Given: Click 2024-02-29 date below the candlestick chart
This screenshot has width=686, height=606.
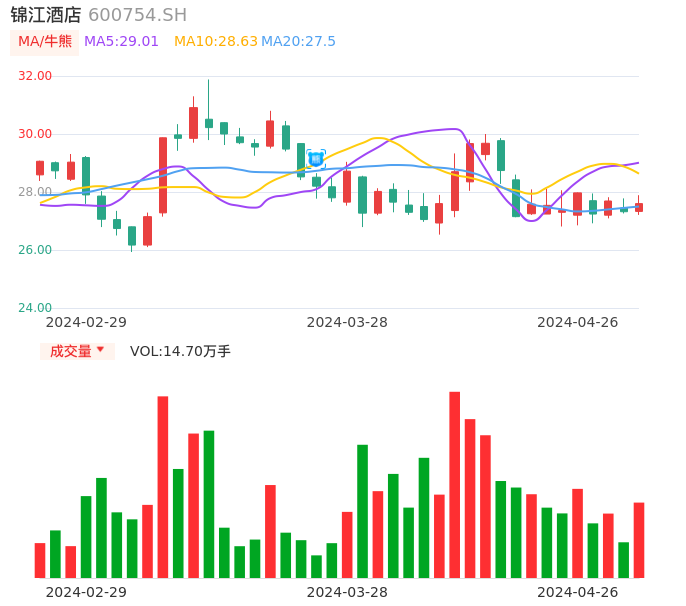Looking at the screenshot, I should coord(86,322).
